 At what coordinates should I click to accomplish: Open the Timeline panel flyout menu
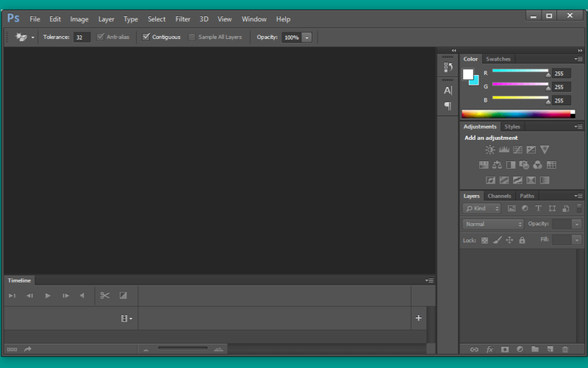[x=429, y=280]
